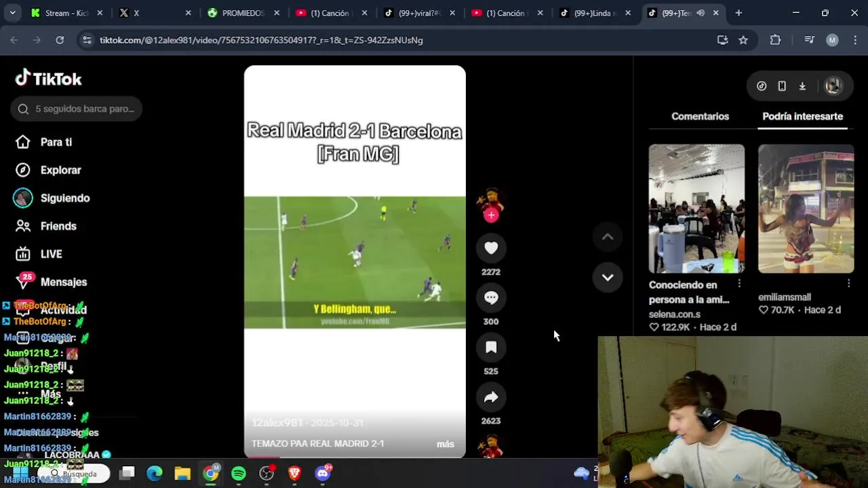The image size is (868, 488).
Task: Open Mensajes in sidebar
Action: 63,282
